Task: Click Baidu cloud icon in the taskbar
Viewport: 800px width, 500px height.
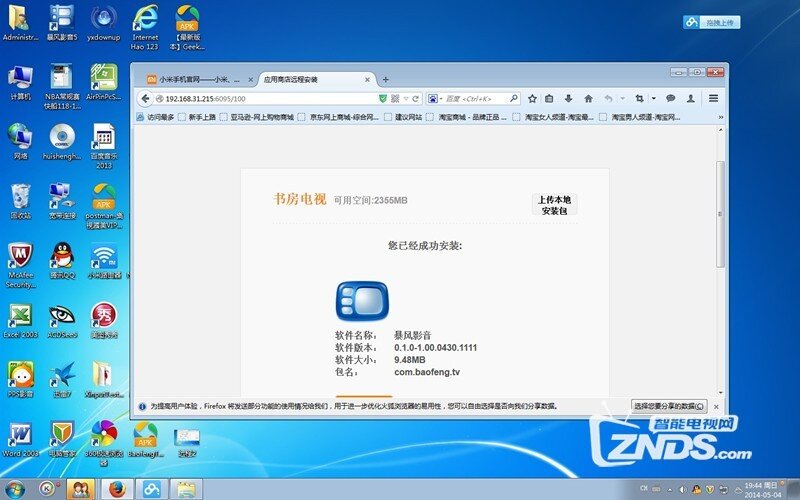Action: point(152,489)
